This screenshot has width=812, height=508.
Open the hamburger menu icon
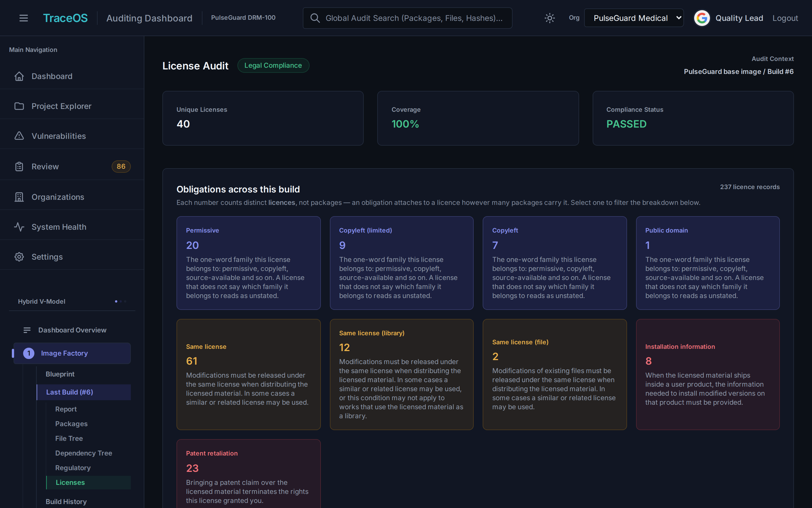[x=23, y=18]
